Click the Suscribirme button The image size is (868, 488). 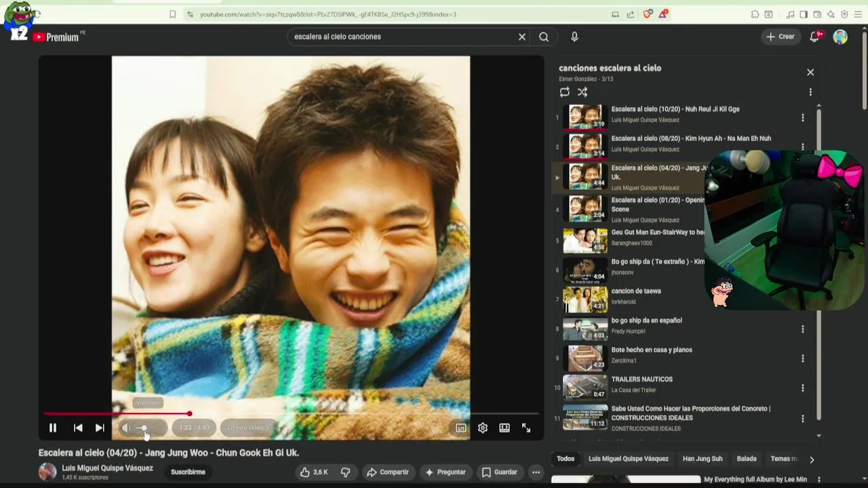188,472
